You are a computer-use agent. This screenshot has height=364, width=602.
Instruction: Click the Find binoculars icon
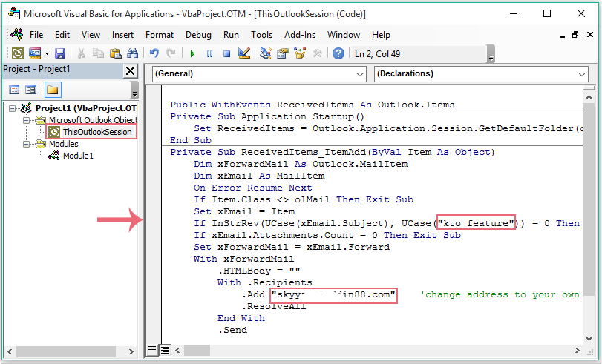pyautogui.click(x=132, y=53)
